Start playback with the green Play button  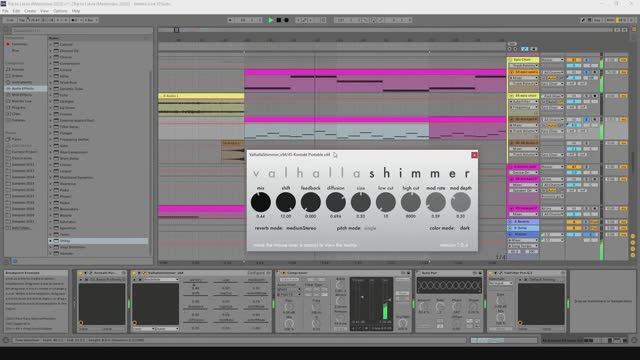click(x=270, y=20)
